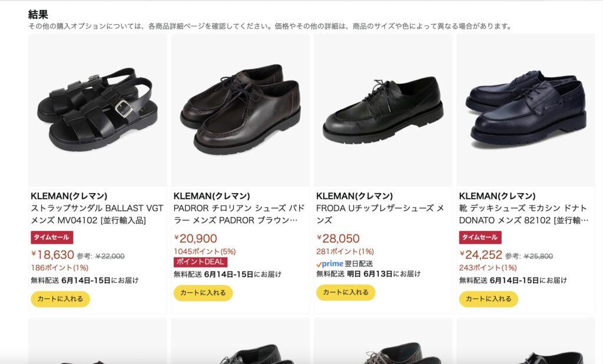
Task: Click the prime logo on FRODA listing
Action: click(330, 264)
